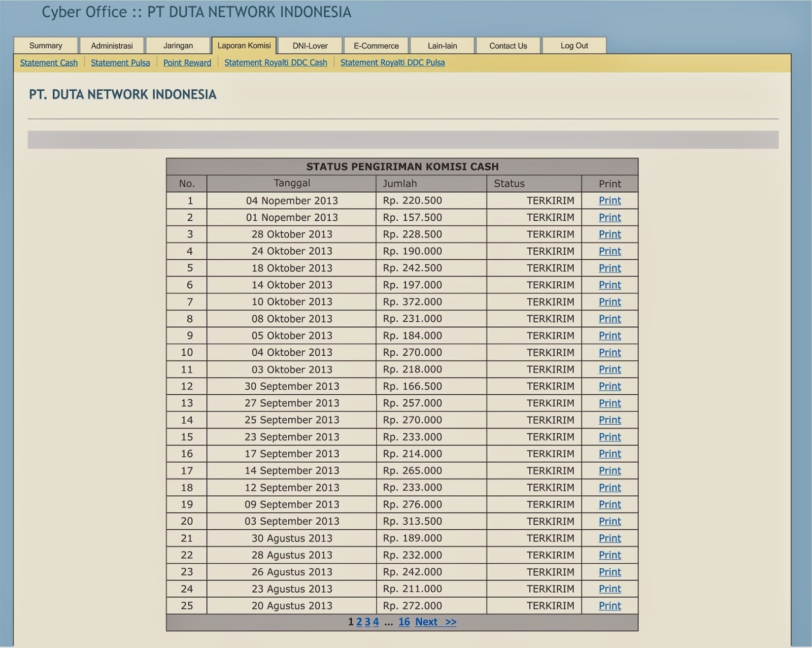Go to Point Reward page

[187, 62]
